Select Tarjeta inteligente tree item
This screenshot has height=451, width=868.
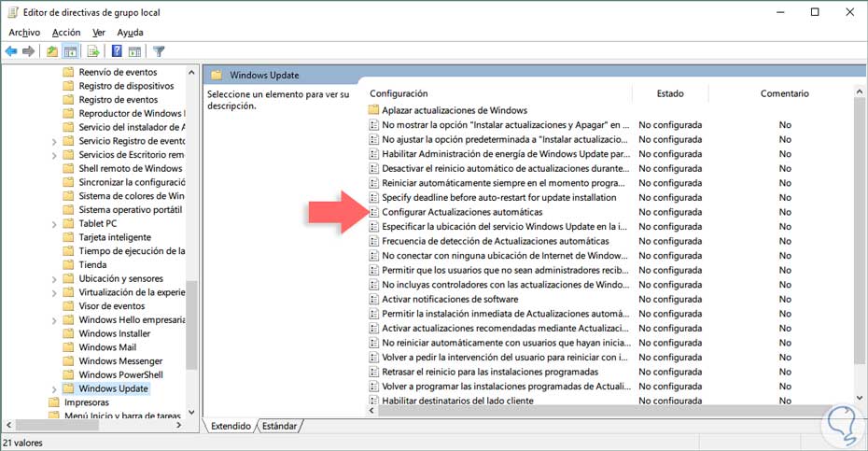tap(115, 237)
